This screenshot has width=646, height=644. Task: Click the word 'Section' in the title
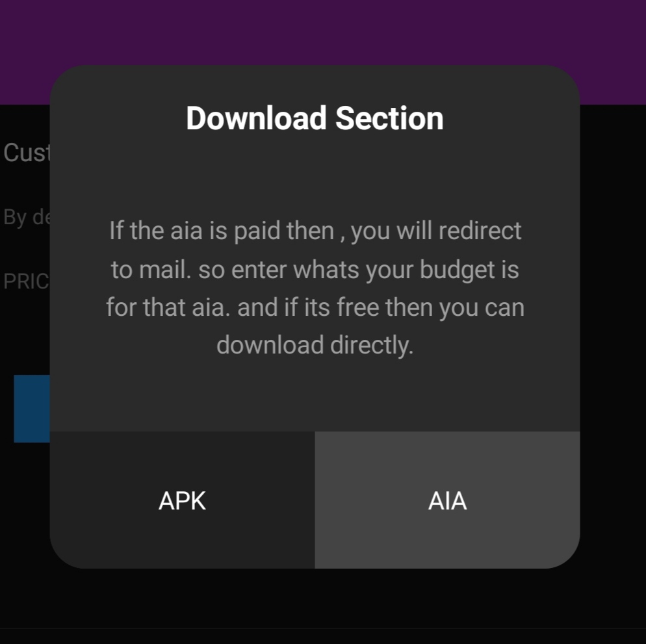[x=389, y=118]
